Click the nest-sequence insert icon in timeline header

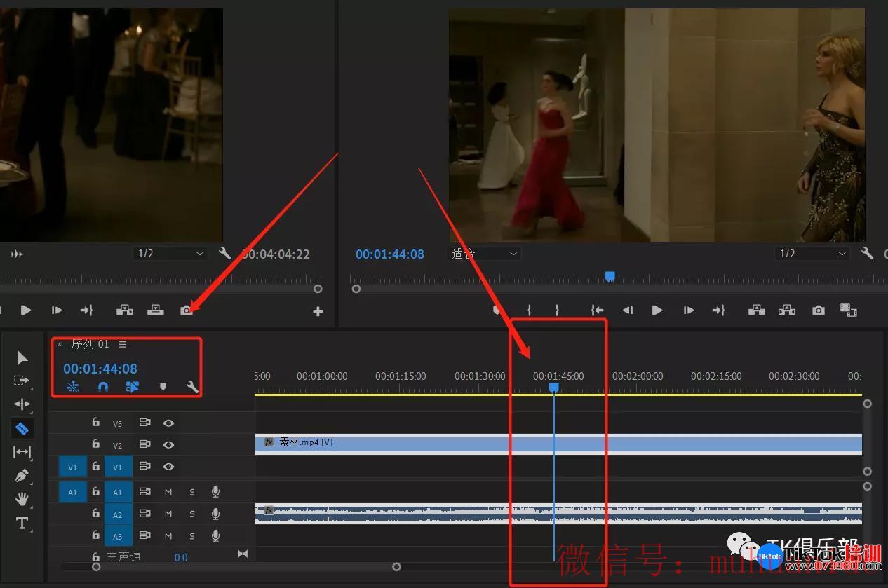coord(73,387)
